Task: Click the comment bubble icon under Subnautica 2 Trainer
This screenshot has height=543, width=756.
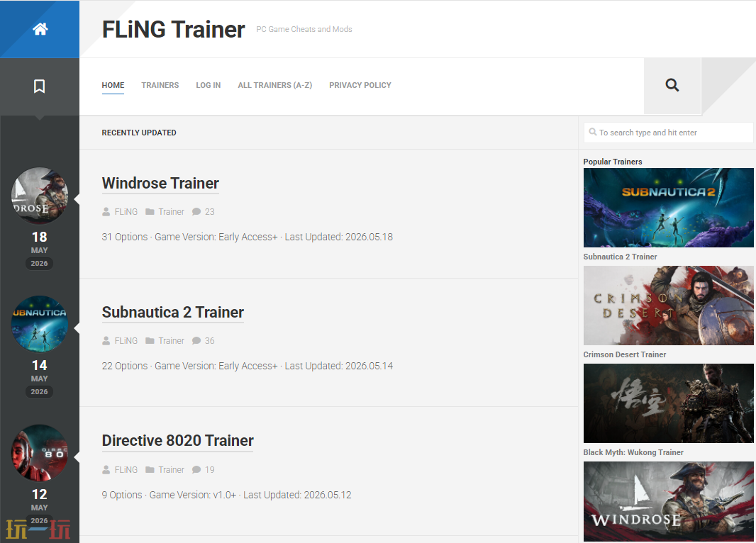Action: coord(196,341)
